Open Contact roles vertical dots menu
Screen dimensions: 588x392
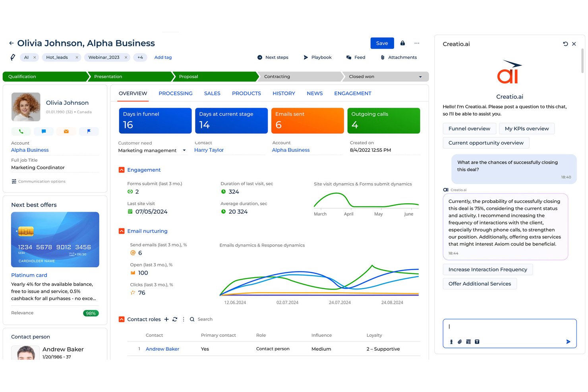pyautogui.click(x=184, y=319)
